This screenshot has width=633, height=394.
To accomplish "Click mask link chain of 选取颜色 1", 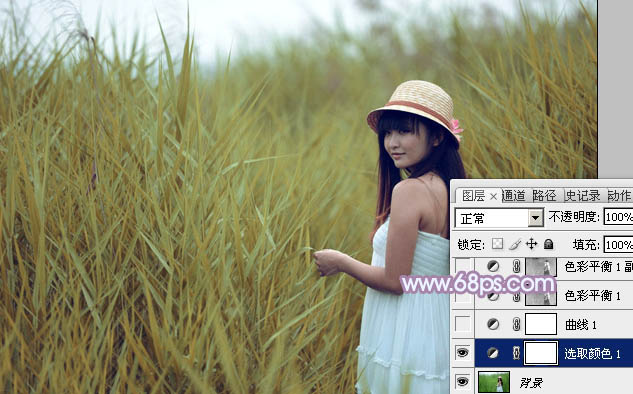I will point(516,353).
